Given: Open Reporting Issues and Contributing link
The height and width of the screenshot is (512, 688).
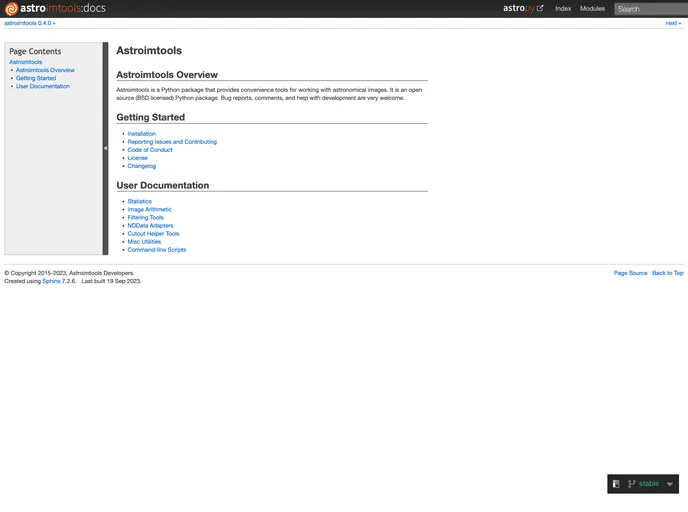Looking at the screenshot, I should coord(172,142).
